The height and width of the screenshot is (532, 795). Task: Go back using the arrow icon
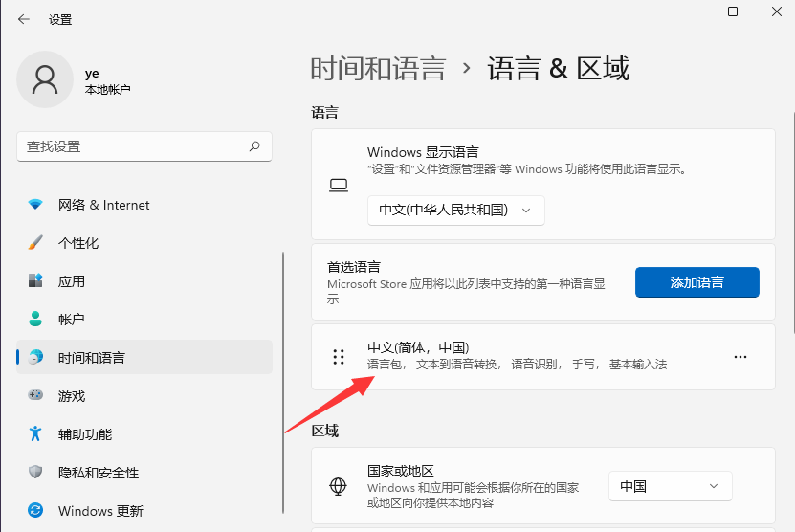pos(23,19)
